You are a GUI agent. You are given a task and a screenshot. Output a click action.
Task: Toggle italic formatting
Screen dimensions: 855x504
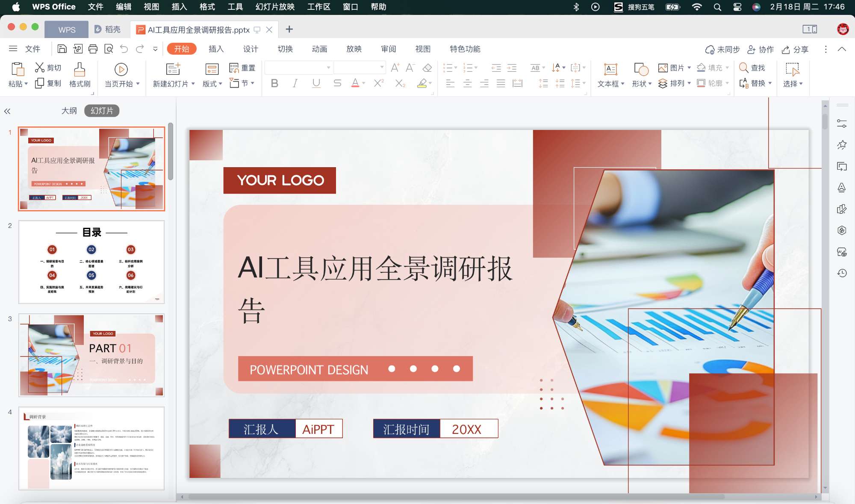(295, 83)
